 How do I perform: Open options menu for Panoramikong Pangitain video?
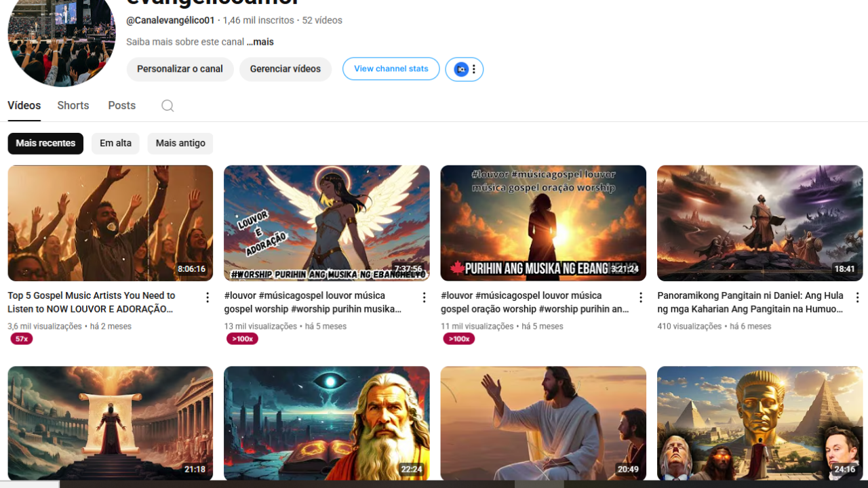pos(857,298)
